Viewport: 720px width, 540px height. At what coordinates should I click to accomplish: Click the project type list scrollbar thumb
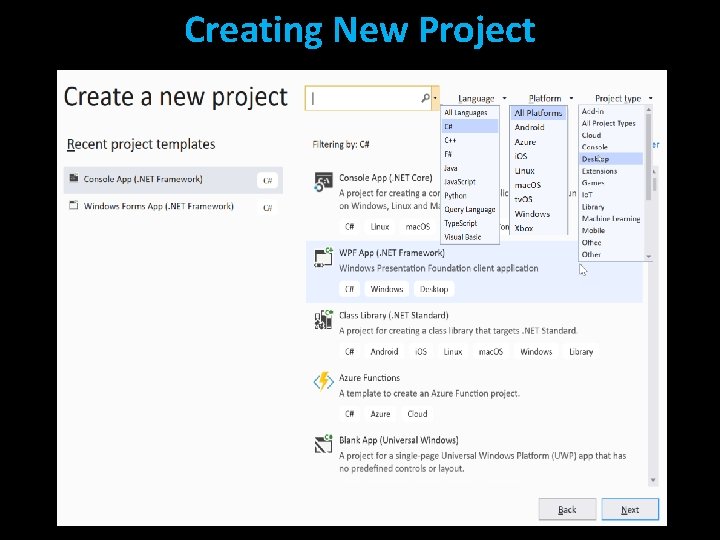click(x=648, y=156)
